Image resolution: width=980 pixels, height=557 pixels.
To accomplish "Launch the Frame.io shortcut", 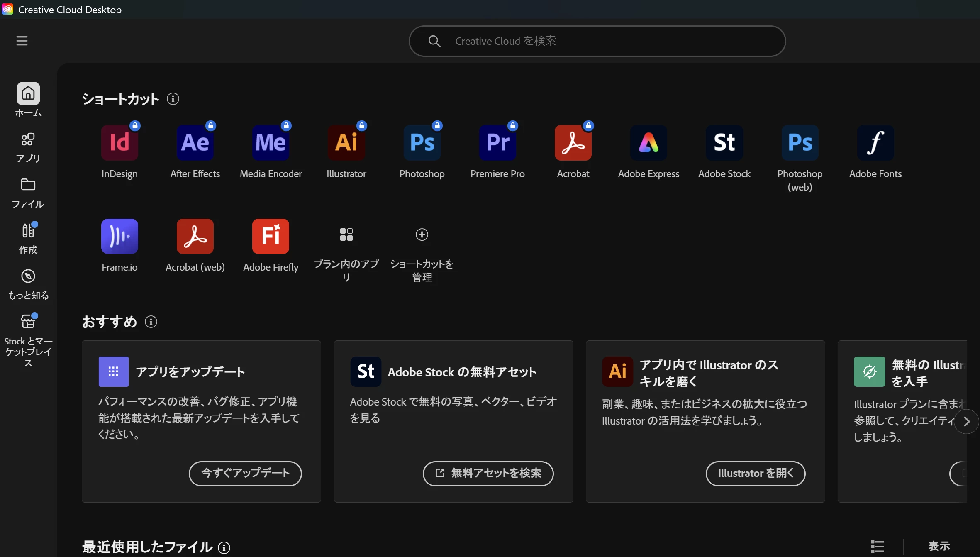I will (119, 236).
